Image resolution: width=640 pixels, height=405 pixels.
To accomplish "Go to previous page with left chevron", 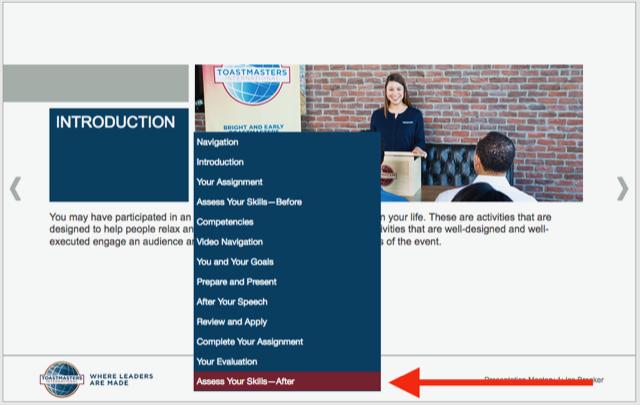I will [x=16, y=188].
